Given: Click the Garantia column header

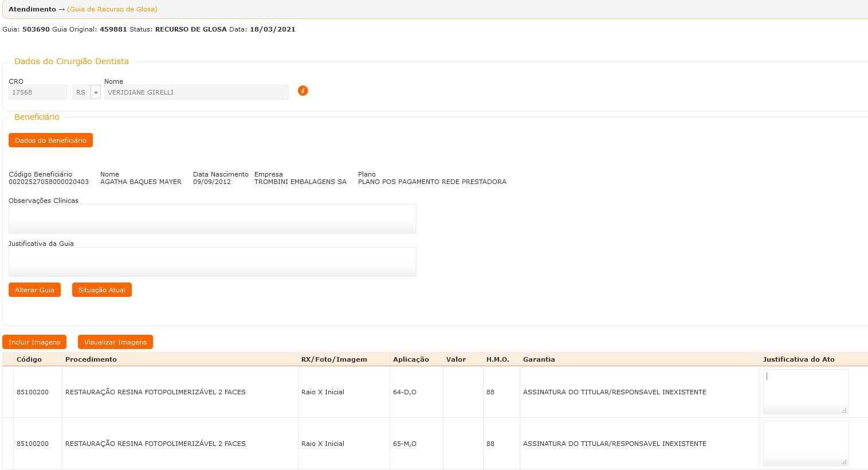Looking at the screenshot, I should 539,359.
